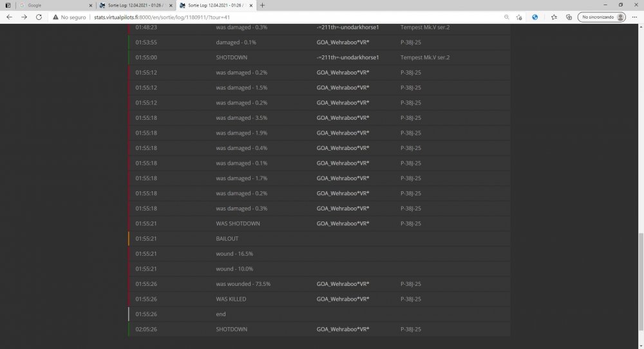Viewport: 644px width, 349px height.
Task: Close the Google tab
Action: pyautogui.click(x=90, y=5)
